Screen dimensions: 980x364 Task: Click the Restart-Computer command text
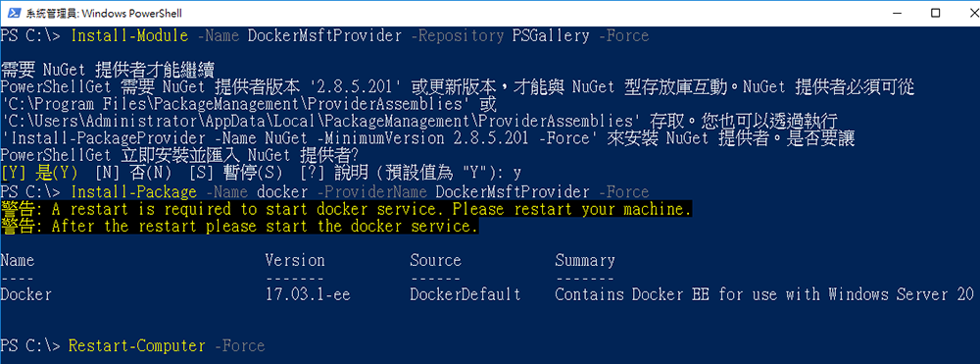click(137, 346)
